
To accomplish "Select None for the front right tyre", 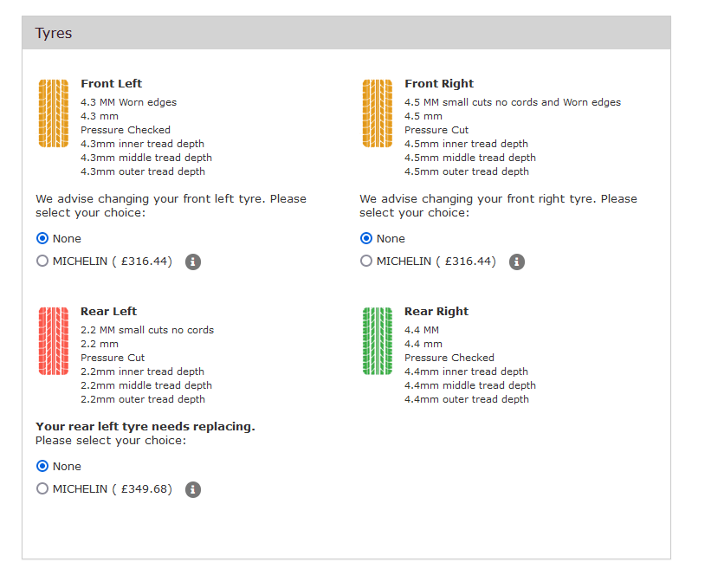I will click(366, 238).
